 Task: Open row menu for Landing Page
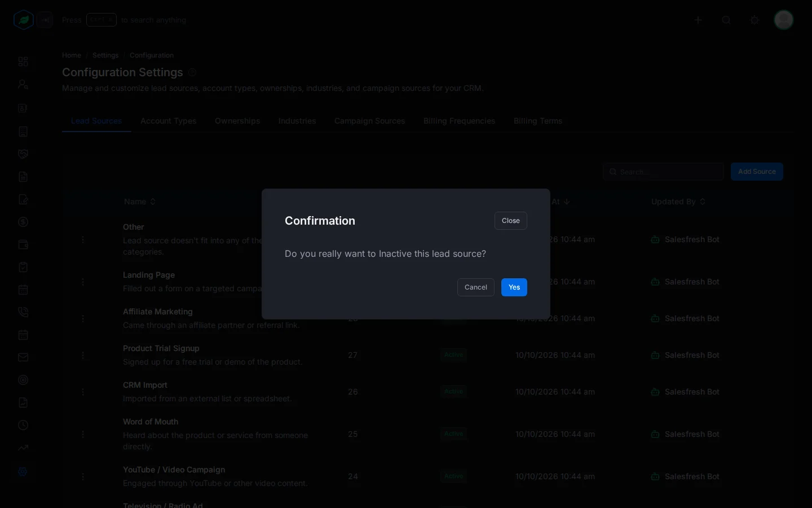pos(83,282)
